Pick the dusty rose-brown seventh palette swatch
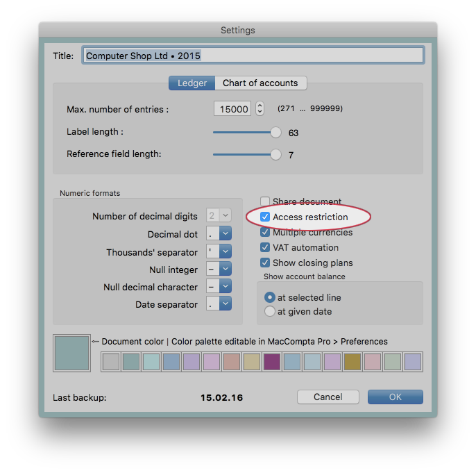Image resolution: width=476 pixels, height=473 pixels. tap(232, 362)
